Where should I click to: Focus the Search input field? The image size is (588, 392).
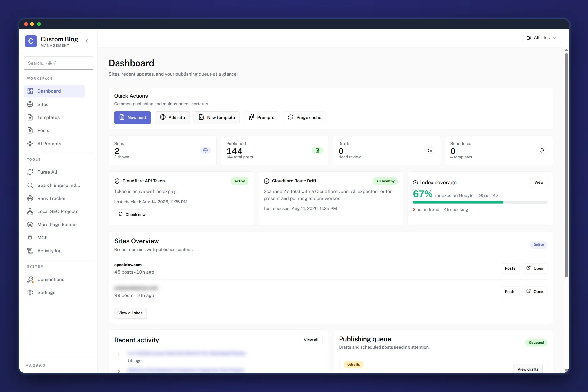point(58,63)
